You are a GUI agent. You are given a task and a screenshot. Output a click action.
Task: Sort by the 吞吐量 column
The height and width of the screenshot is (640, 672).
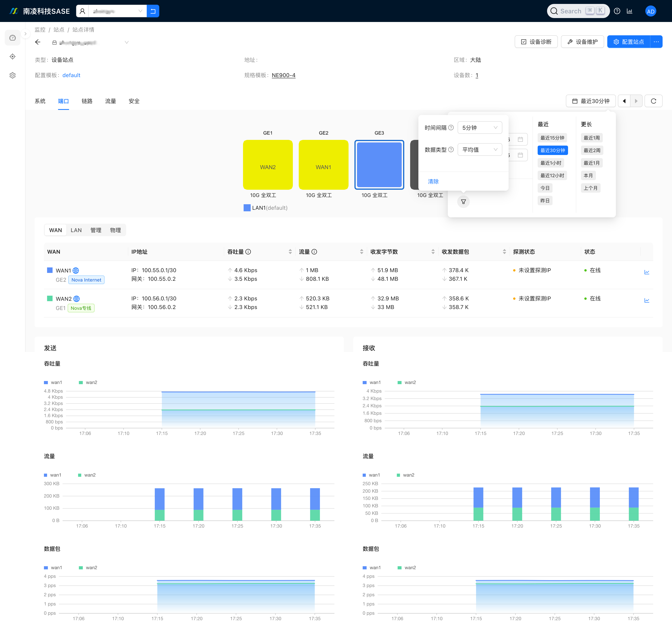290,252
